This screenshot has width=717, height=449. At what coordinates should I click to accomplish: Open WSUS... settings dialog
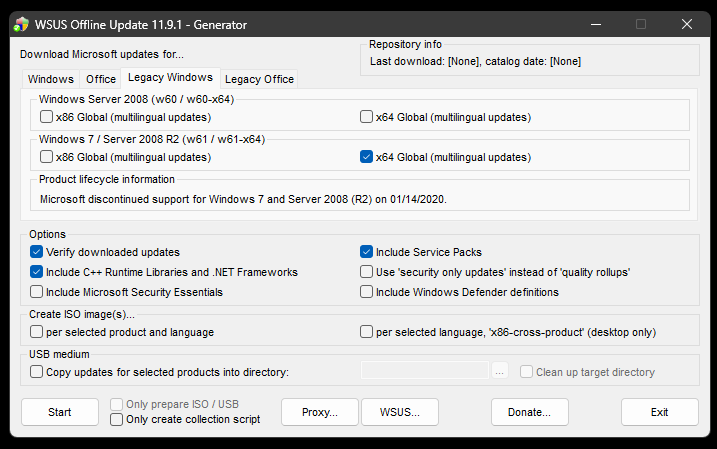coord(400,412)
